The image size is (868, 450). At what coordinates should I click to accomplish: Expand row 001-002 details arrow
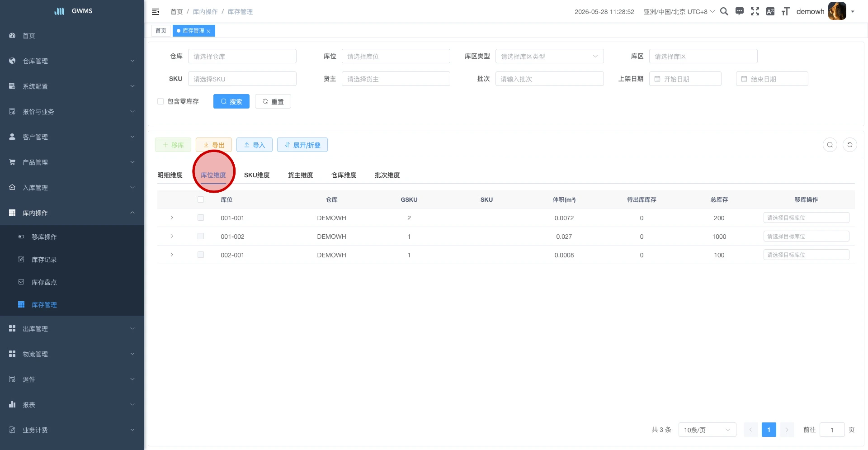point(172,237)
